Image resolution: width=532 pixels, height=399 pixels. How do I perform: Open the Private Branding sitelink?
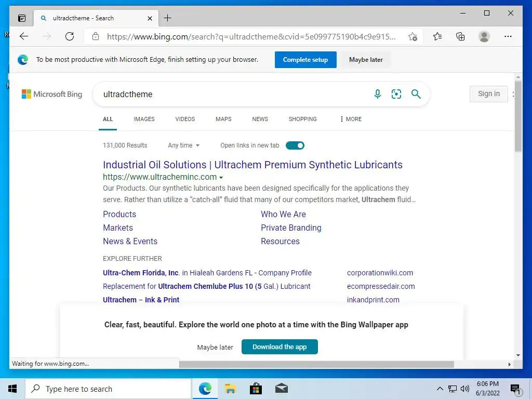click(x=291, y=228)
